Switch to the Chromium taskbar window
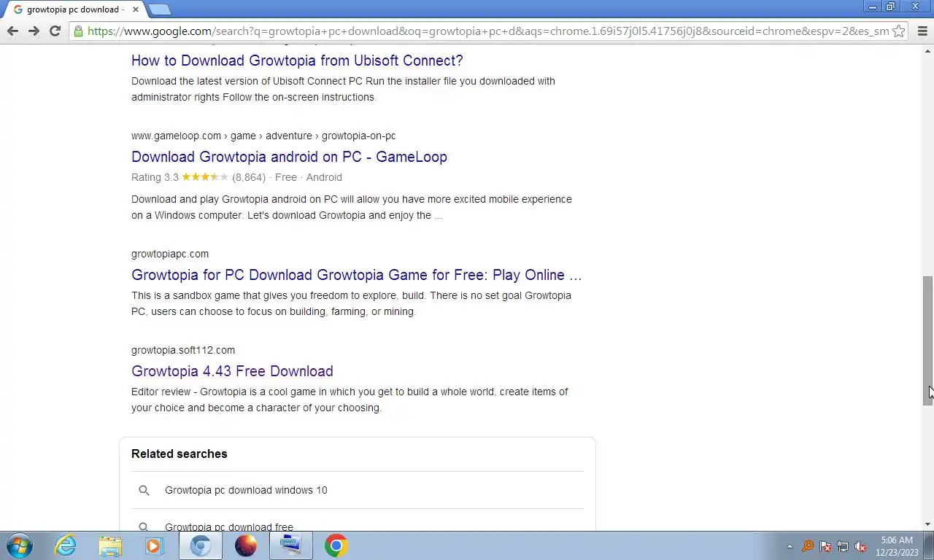This screenshot has height=560, width=934. (x=201, y=545)
